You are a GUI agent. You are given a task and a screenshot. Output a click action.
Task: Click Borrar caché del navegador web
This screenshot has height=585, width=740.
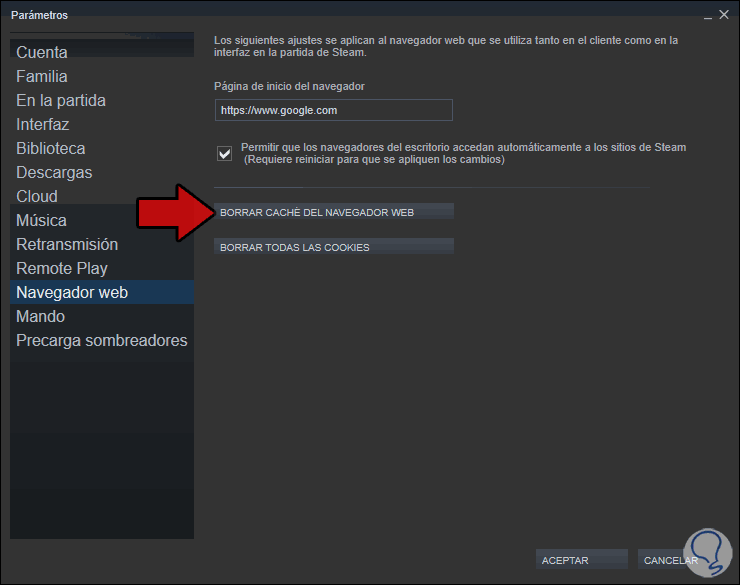(334, 212)
